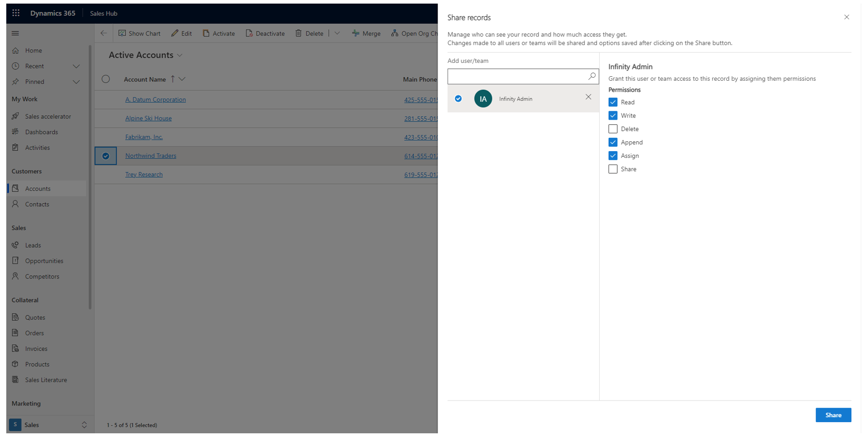
Task: Toggle the Infinity Admin selection checkmark
Action: coord(458,99)
